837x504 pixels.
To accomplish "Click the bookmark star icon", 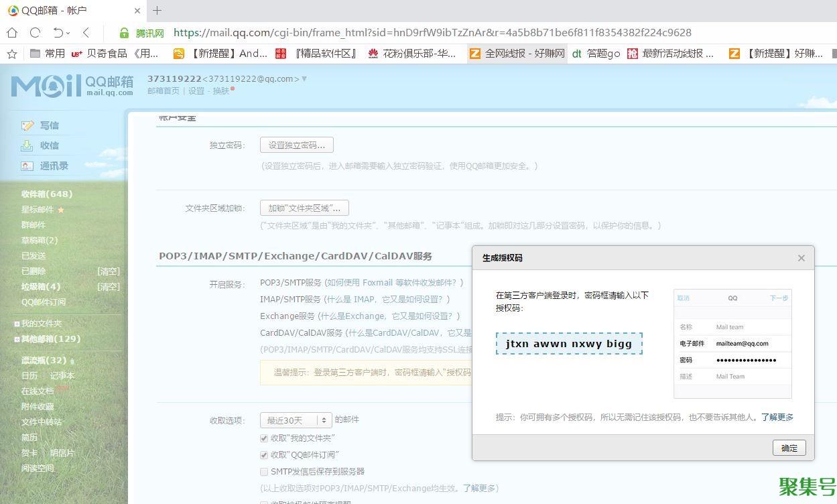I will (11, 54).
